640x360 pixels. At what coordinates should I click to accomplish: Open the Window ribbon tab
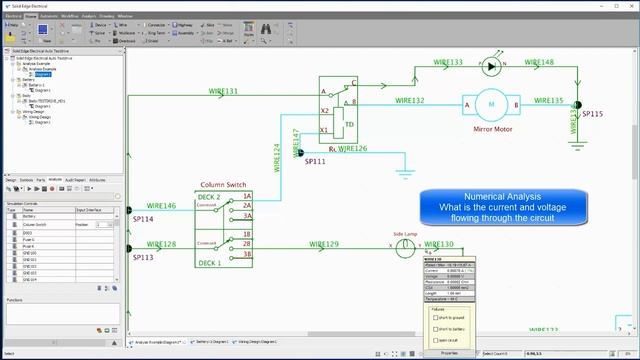coord(125,16)
